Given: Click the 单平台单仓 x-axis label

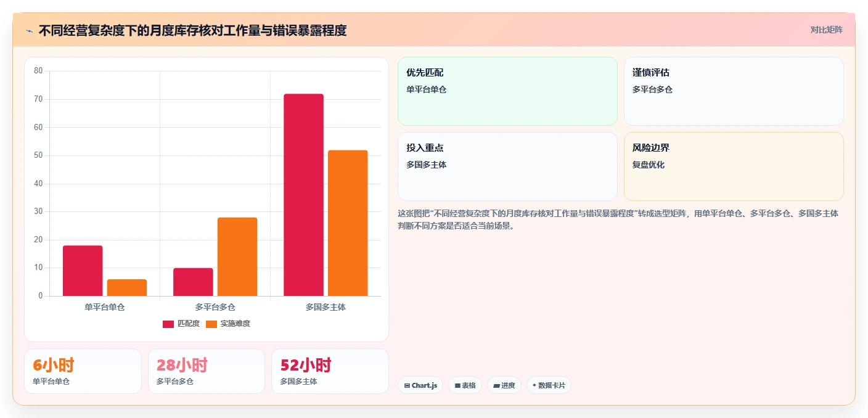Looking at the screenshot, I should coord(105,306).
